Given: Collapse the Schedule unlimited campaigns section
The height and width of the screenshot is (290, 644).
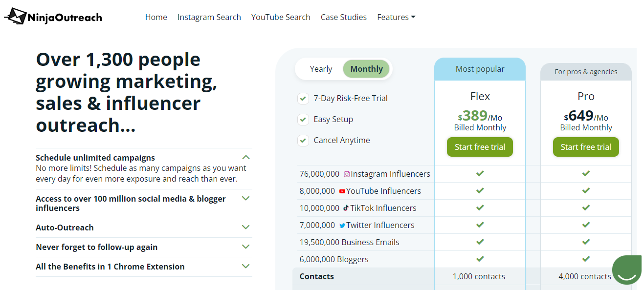Looking at the screenshot, I should coord(246,157).
